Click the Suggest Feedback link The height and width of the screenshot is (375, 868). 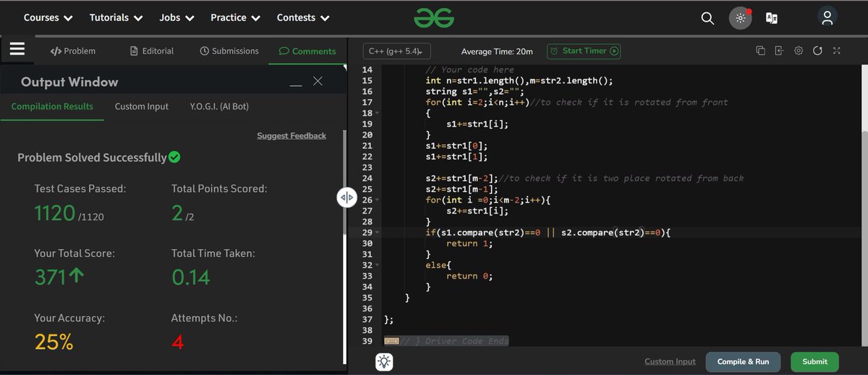point(292,135)
